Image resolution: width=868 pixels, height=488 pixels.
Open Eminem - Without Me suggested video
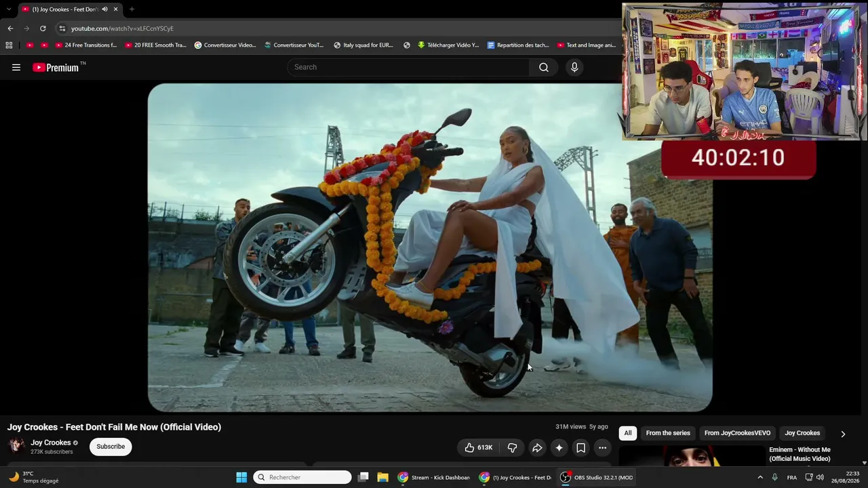800,454
